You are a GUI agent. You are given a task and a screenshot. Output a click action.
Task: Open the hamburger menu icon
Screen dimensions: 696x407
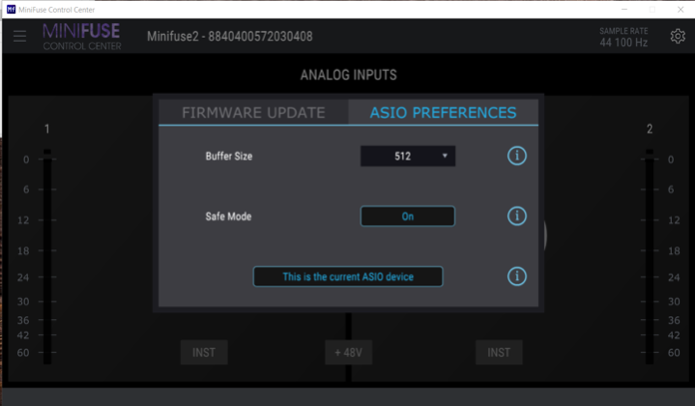[x=20, y=36]
